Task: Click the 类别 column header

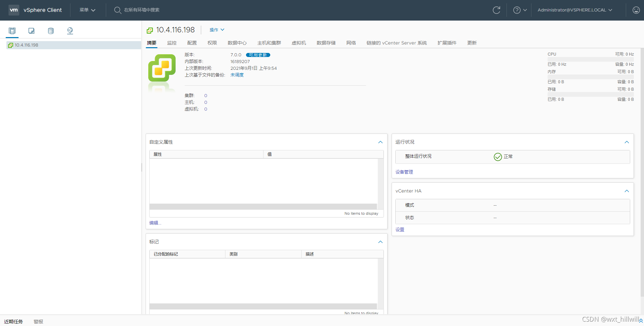Action: coord(263,254)
